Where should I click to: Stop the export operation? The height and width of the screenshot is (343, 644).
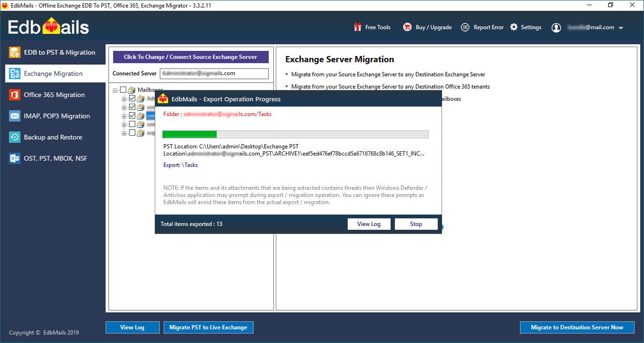(x=416, y=224)
